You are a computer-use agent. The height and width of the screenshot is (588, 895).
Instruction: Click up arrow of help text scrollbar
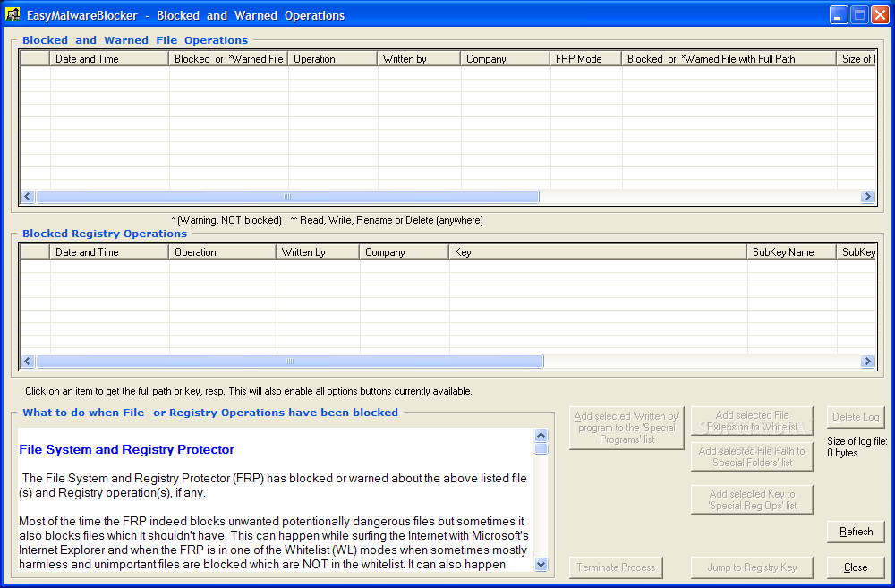pos(541,436)
